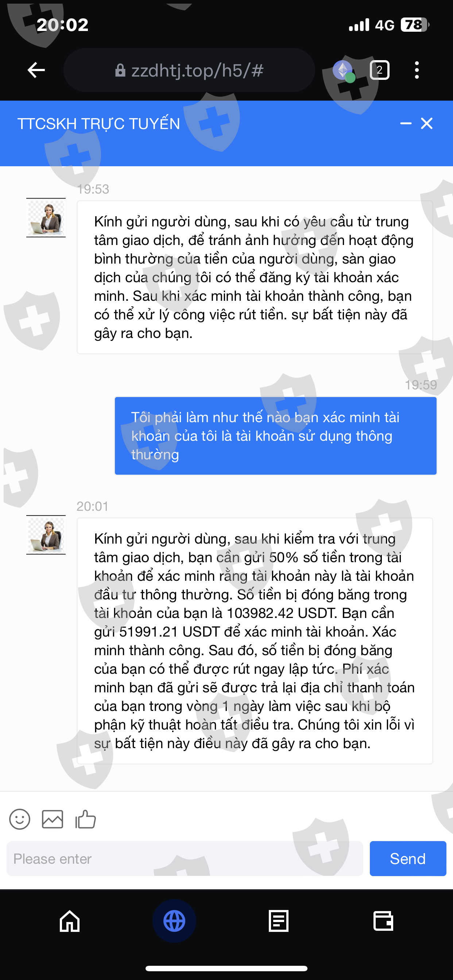
Task: Open the wallet icon in bottom bar
Action: point(383,921)
